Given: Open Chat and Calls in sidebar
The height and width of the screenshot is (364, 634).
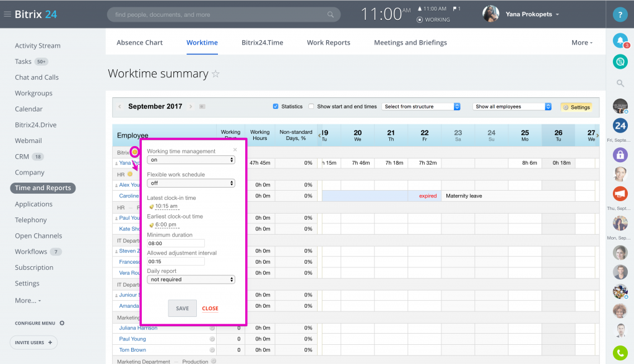Looking at the screenshot, I should click(x=37, y=77).
